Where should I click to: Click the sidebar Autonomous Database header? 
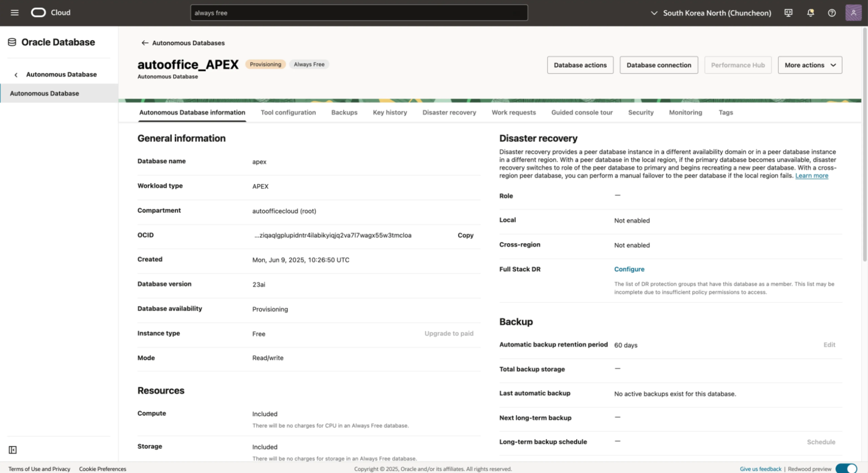click(61, 74)
